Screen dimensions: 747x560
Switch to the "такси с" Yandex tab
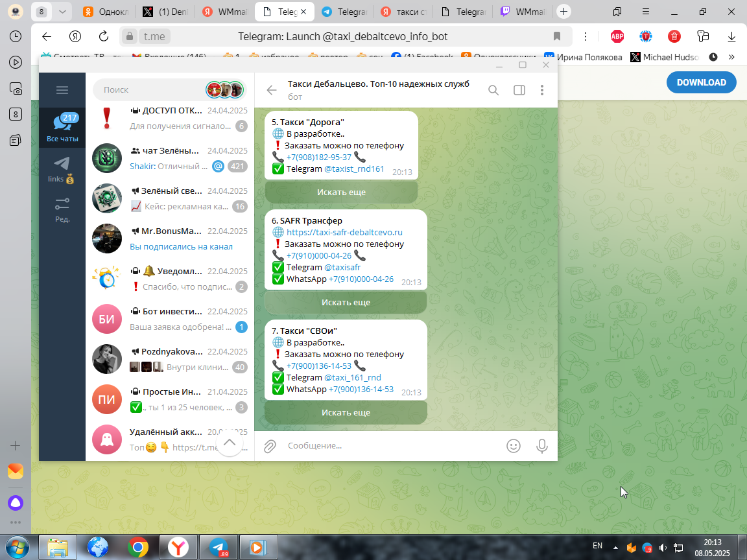[403, 12]
